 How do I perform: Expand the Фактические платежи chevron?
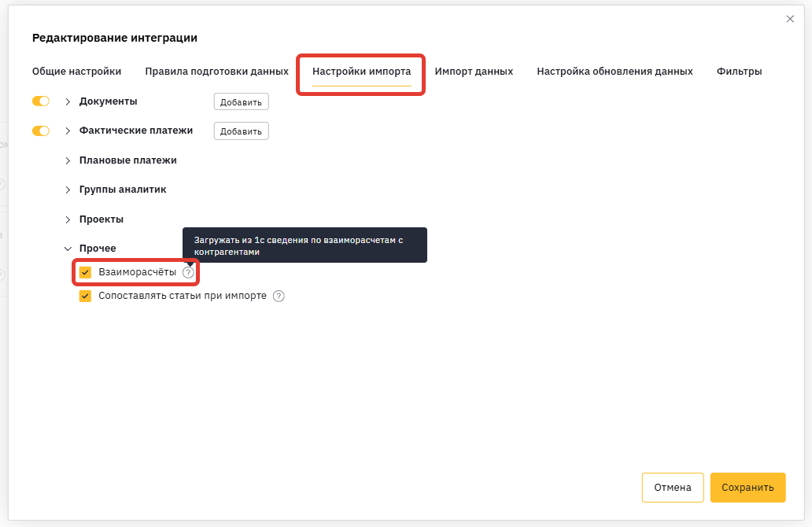pos(68,131)
